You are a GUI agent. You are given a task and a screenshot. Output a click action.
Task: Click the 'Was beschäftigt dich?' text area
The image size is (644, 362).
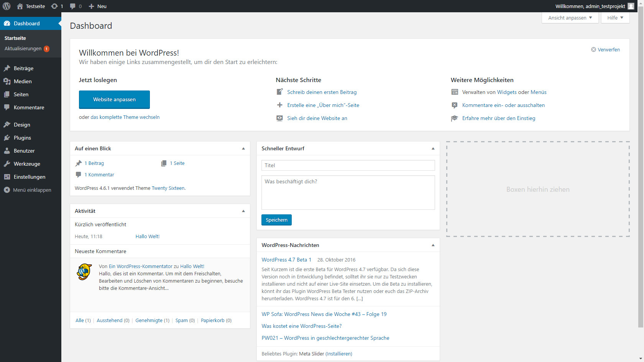(x=348, y=193)
